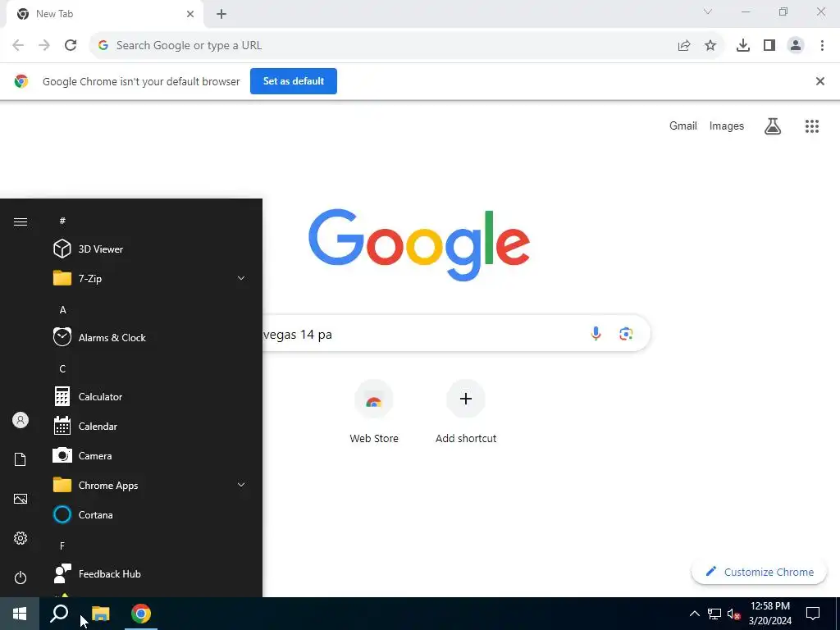Open Chrome profile avatar
840x630 pixels.
click(x=796, y=46)
